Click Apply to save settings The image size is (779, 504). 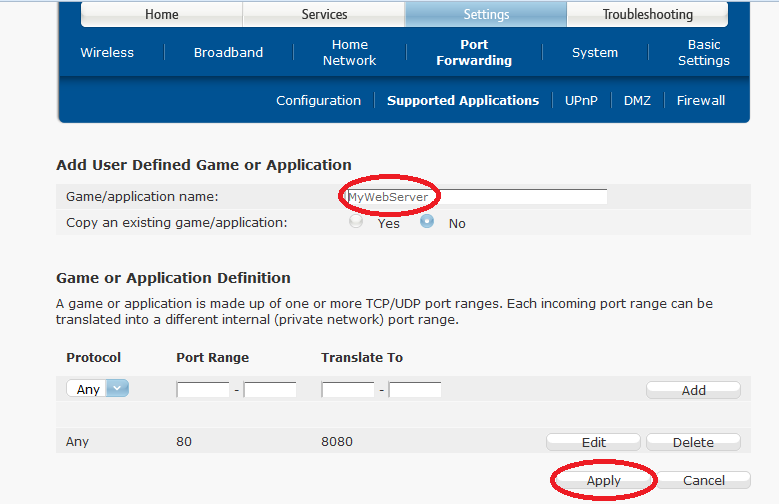tap(603, 480)
